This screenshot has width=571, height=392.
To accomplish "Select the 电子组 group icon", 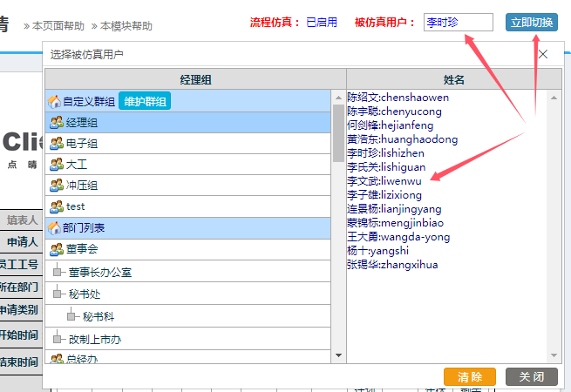I will [x=58, y=144].
